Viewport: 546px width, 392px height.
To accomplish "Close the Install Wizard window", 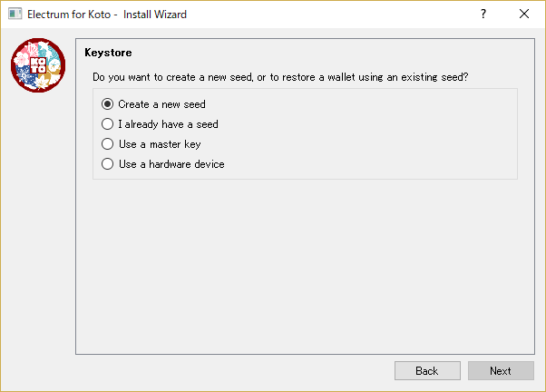I will pyautogui.click(x=524, y=14).
